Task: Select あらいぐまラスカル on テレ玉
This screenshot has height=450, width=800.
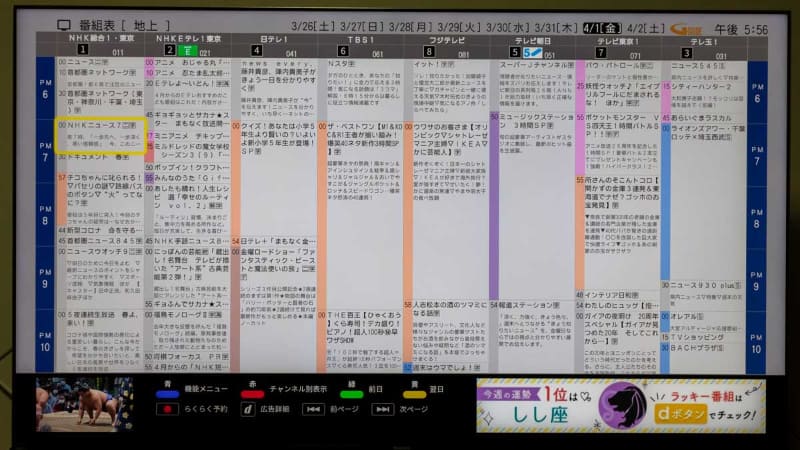Action: pyautogui.click(x=704, y=118)
